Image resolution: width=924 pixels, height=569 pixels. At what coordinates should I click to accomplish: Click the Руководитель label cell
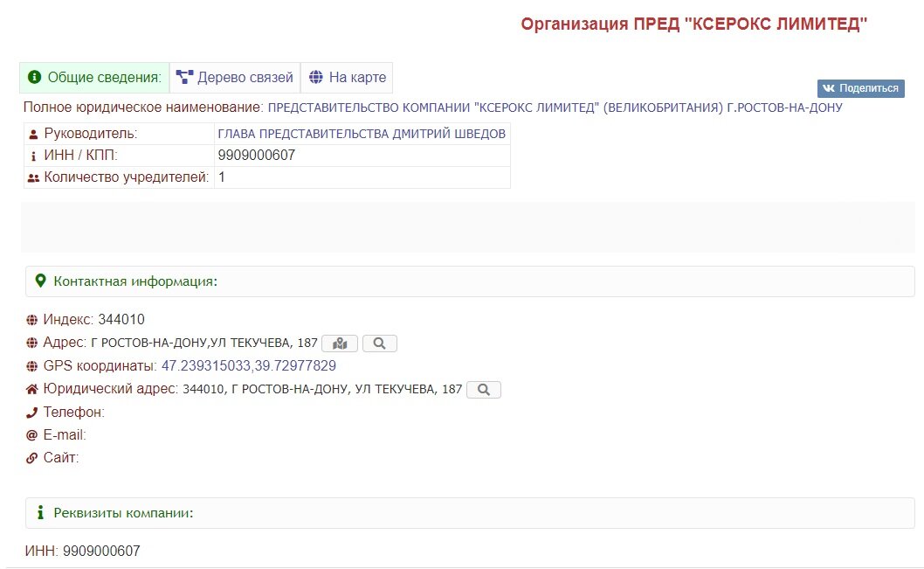119,134
